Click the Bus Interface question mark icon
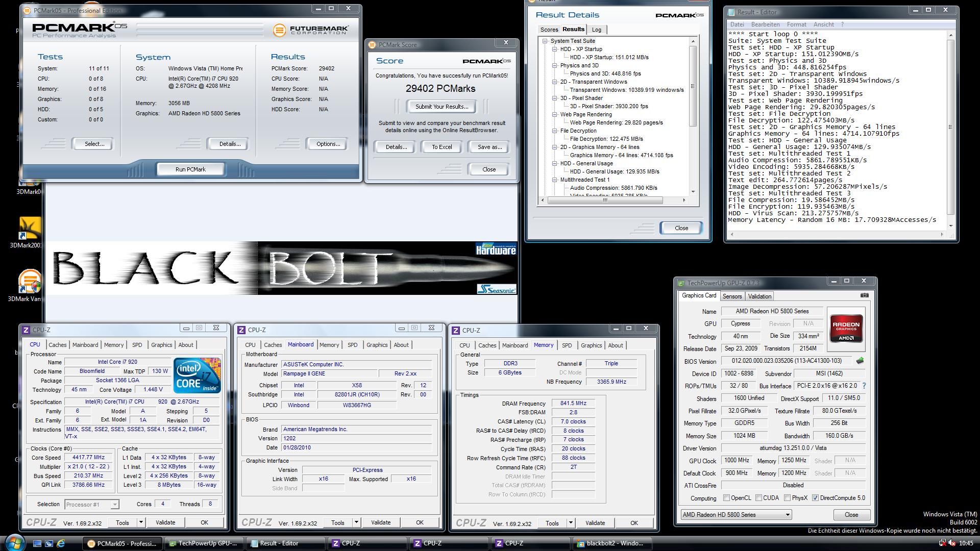 (x=864, y=386)
